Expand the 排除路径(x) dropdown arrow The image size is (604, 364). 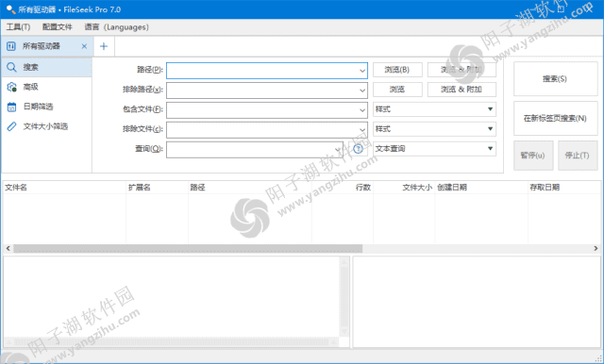coord(362,91)
